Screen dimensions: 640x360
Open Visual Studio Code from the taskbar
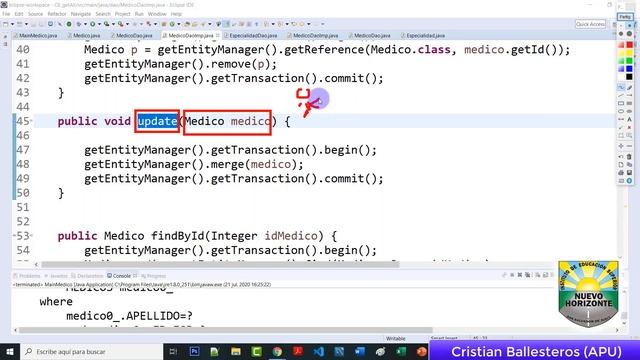click(319, 351)
